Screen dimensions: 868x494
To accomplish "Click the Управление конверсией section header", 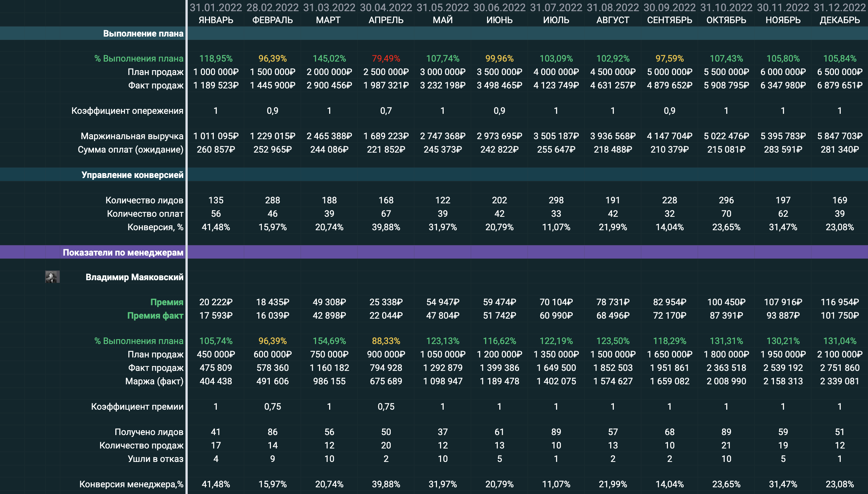I will 132,175.
